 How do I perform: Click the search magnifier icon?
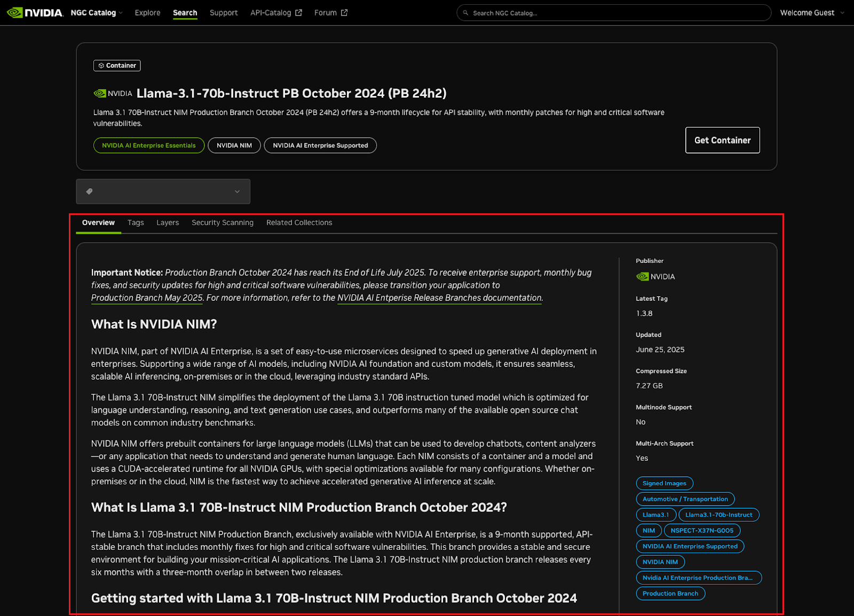click(465, 13)
